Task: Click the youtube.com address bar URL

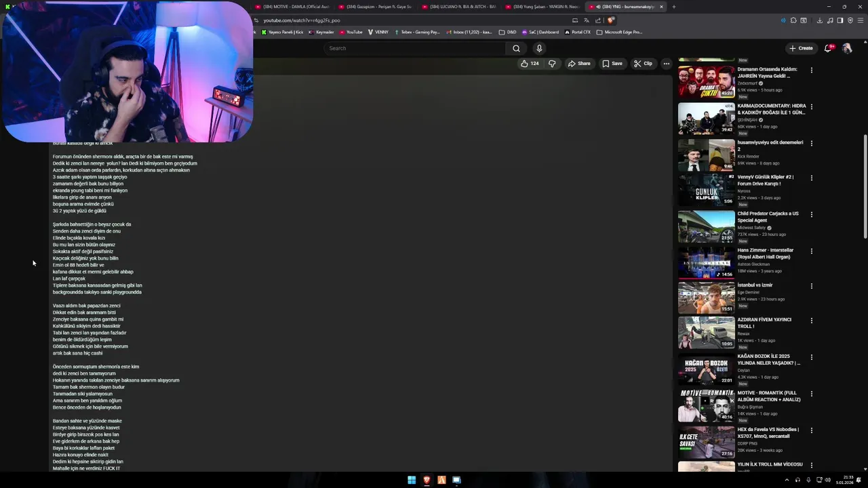Action: [x=302, y=20]
